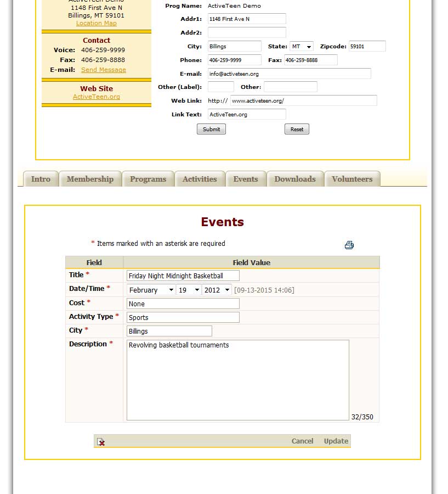Click the Cost field showing None
448x494 pixels.
[x=183, y=304]
